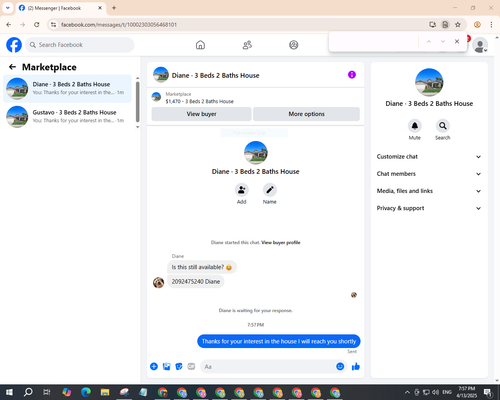Viewport: 500px width, 400px height.
Task: Reload the page in the browser
Action: click(x=37, y=25)
